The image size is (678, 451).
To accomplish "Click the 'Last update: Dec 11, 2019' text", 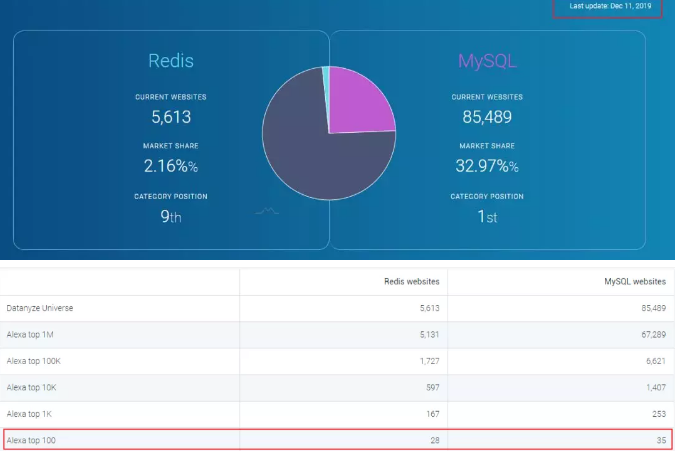I will tap(610, 6).
